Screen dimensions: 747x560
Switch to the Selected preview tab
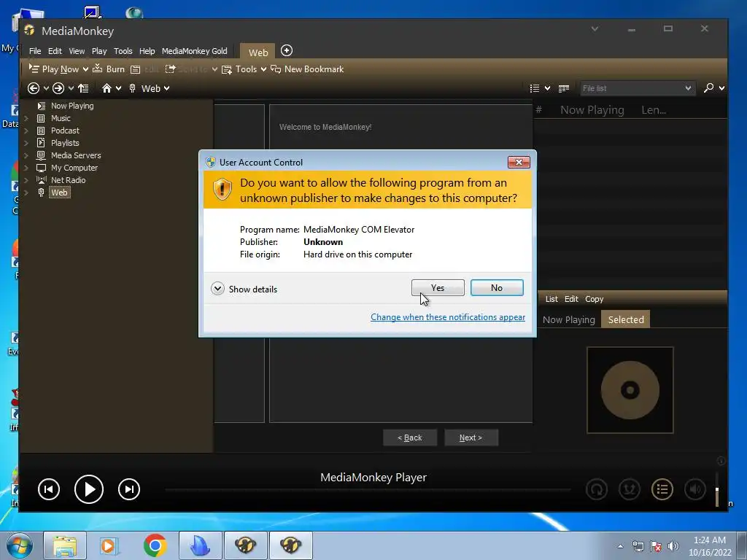tap(625, 319)
